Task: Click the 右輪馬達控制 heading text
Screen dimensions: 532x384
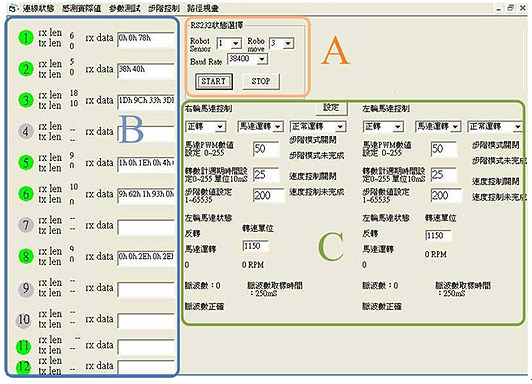Action: pyautogui.click(x=208, y=109)
